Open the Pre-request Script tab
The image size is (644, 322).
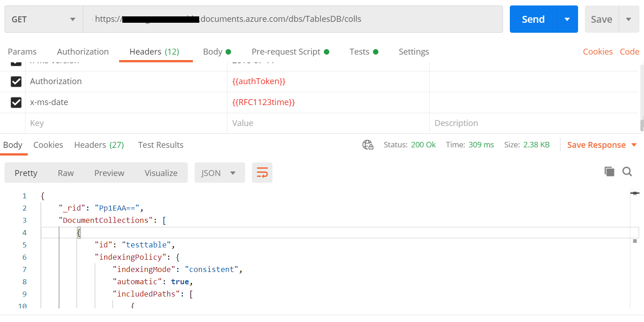pyautogui.click(x=290, y=51)
